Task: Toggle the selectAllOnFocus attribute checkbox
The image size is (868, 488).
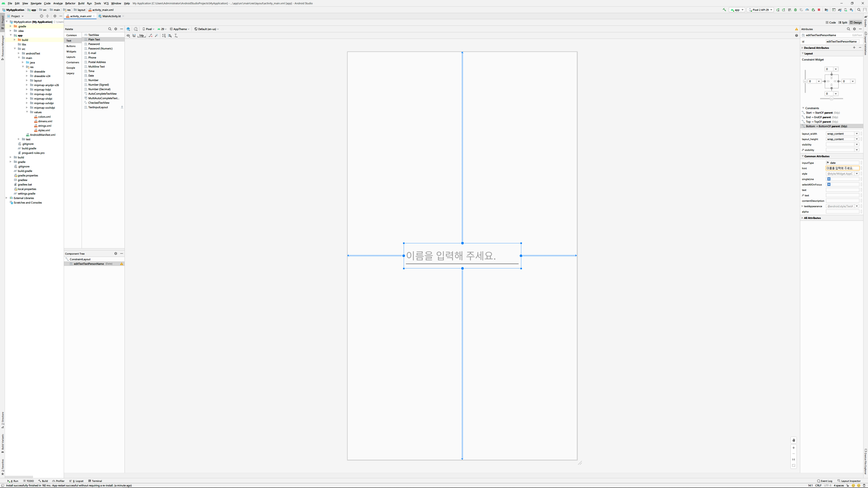Action: click(829, 185)
